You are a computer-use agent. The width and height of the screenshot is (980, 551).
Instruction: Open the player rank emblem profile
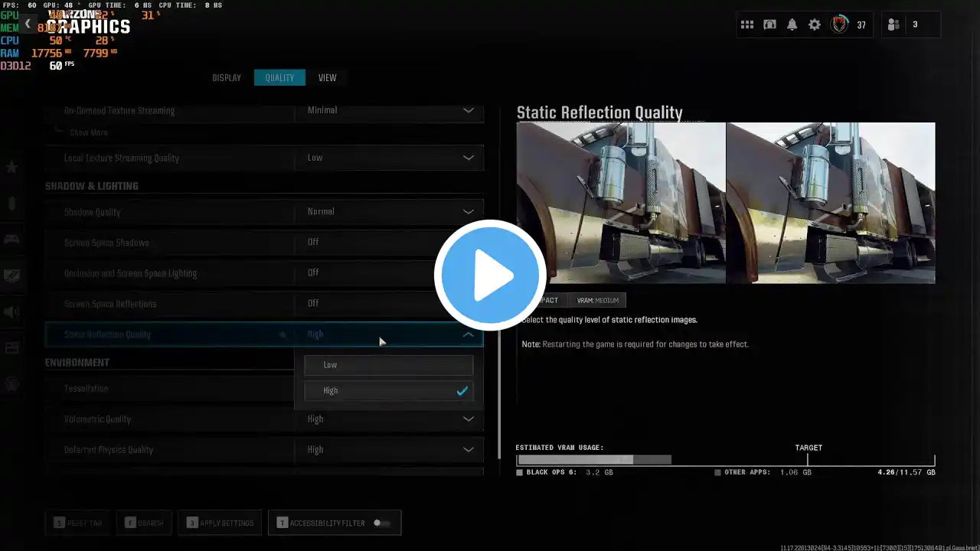click(x=840, y=24)
